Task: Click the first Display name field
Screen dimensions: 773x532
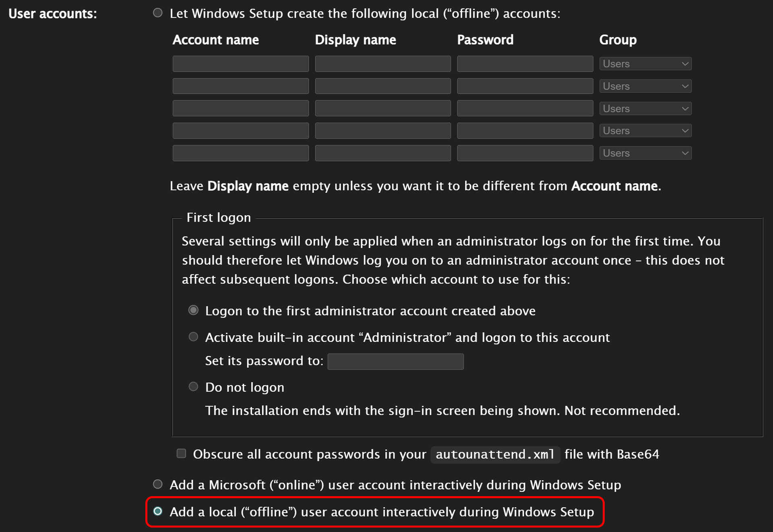Action: coord(382,64)
